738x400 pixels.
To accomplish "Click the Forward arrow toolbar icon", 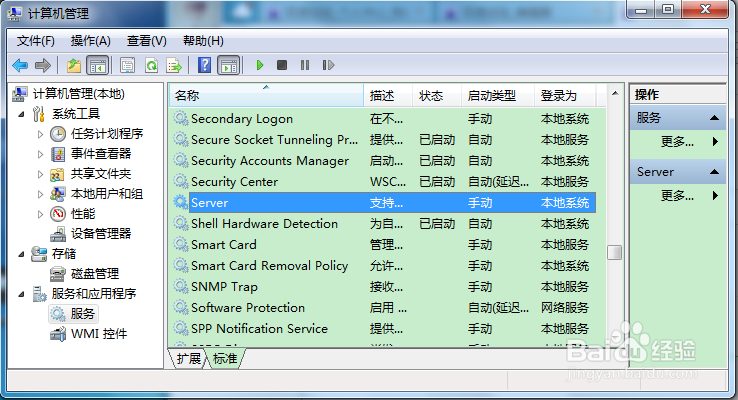I will [43, 65].
